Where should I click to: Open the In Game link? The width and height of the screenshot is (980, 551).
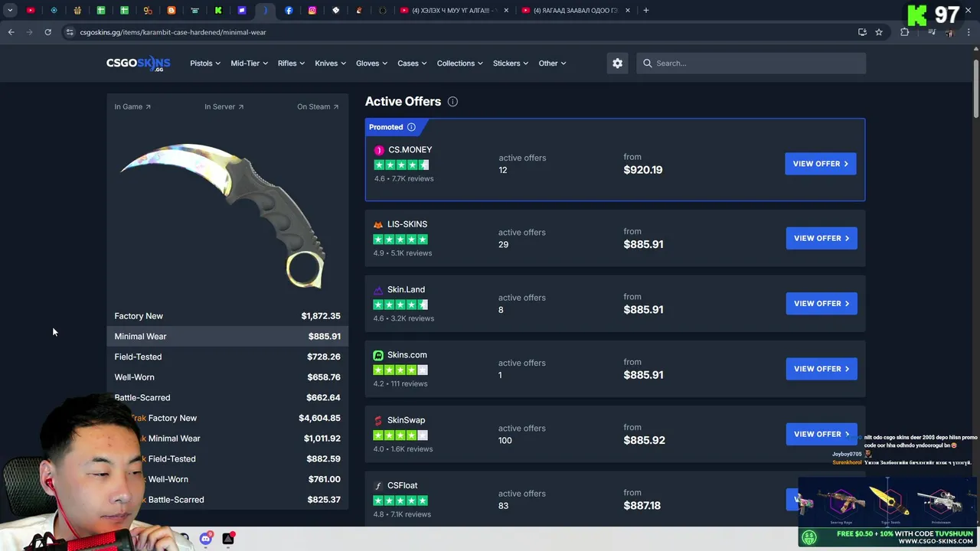132,107
